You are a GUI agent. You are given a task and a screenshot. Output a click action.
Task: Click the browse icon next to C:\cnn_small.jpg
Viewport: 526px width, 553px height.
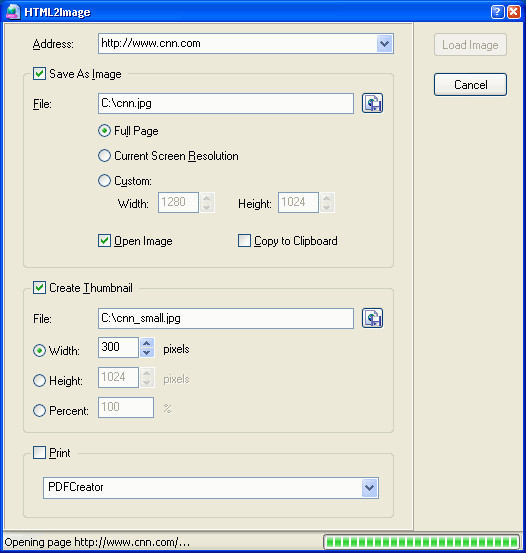372,318
